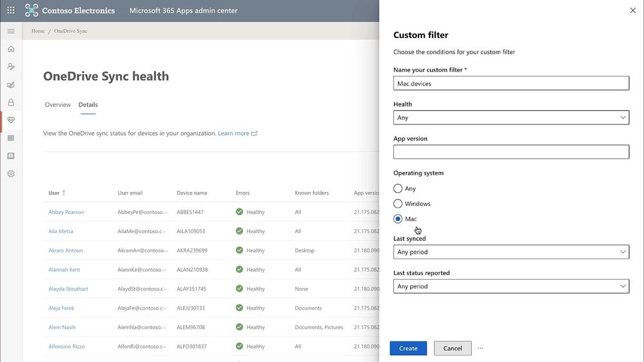This screenshot has height=362, width=644.
Task: Click Healthy status icon for Akram Antoun
Action: point(239,251)
